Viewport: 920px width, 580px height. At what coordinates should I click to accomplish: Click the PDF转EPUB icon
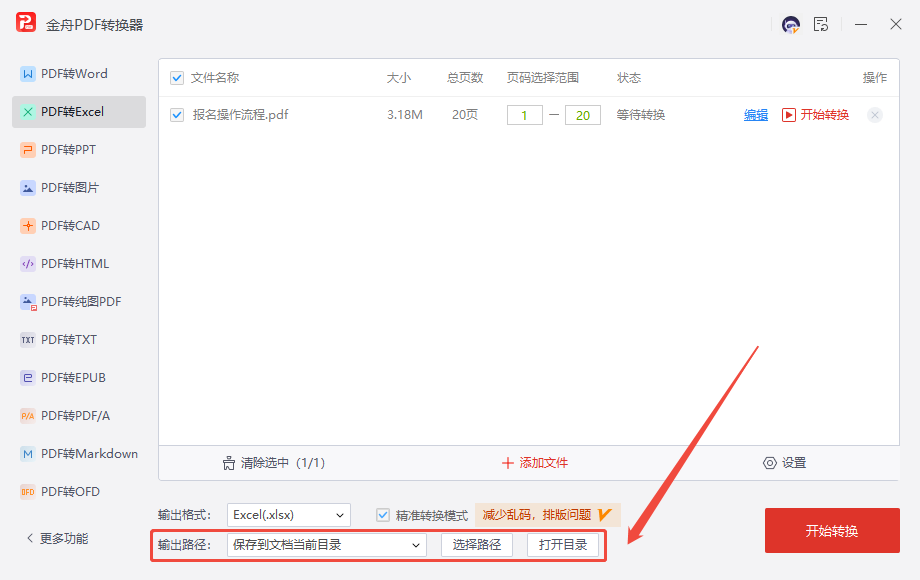pos(28,378)
